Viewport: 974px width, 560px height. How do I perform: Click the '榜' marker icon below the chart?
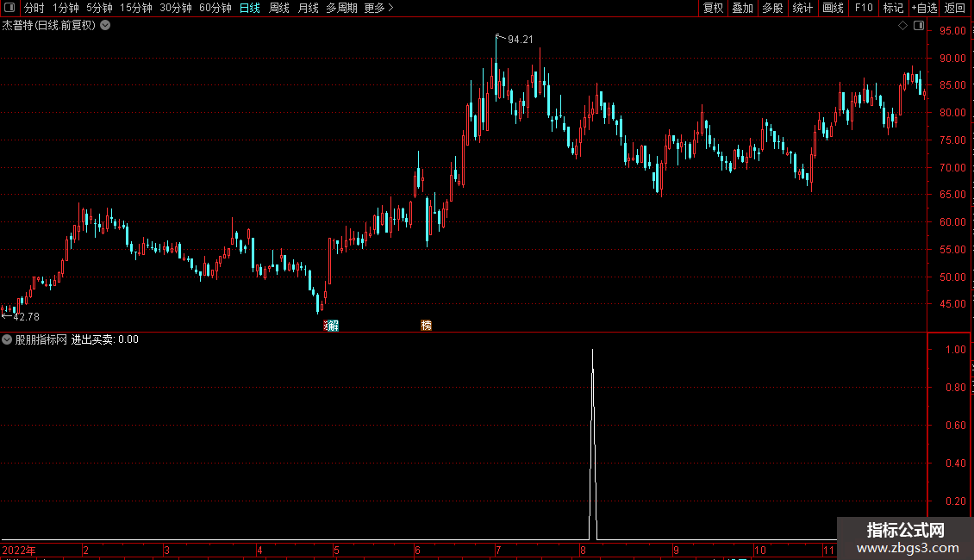[426, 326]
